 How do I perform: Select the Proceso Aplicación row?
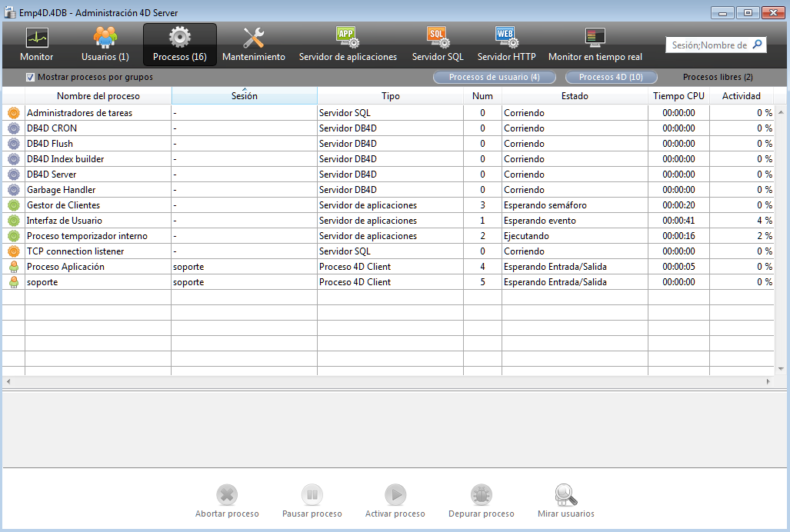(65, 267)
